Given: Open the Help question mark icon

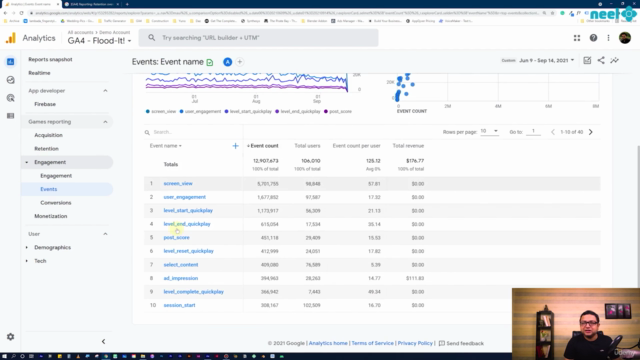Looking at the screenshot, I should click(x=593, y=38).
